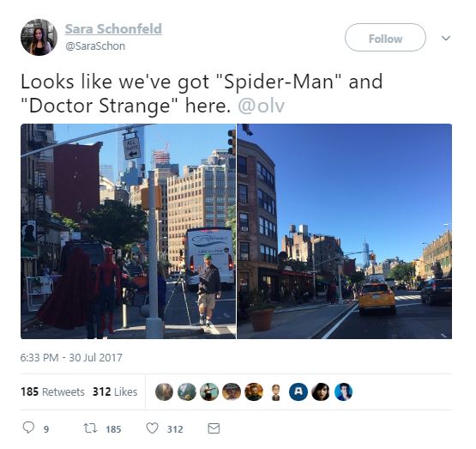Open the @olv mention link
Viewport: 476px width, 449px height.
pyautogui.click(x=261, y=106)
